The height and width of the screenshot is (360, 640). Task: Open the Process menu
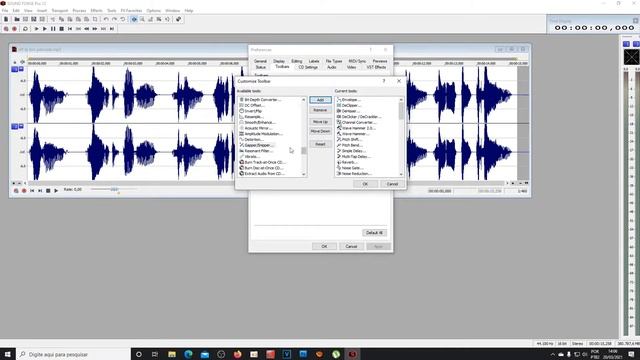pos(79,11)
